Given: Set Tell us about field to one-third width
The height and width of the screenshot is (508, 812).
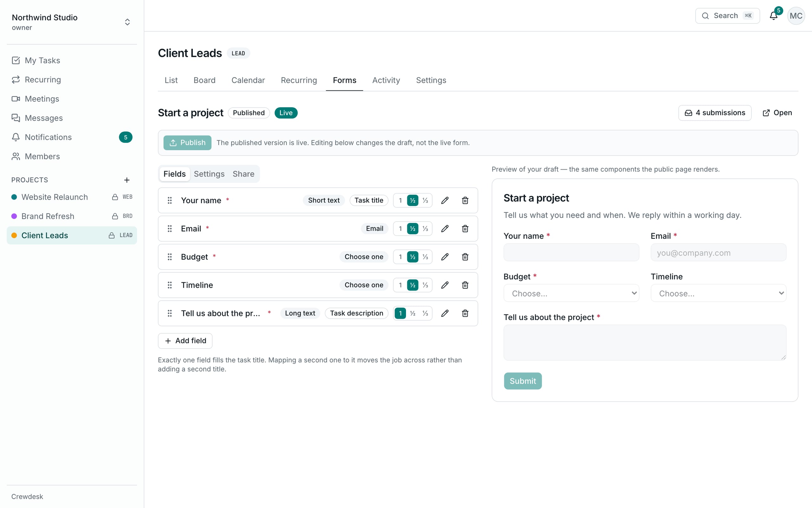Looking at the screenshot, I should [x=425, y=313].
